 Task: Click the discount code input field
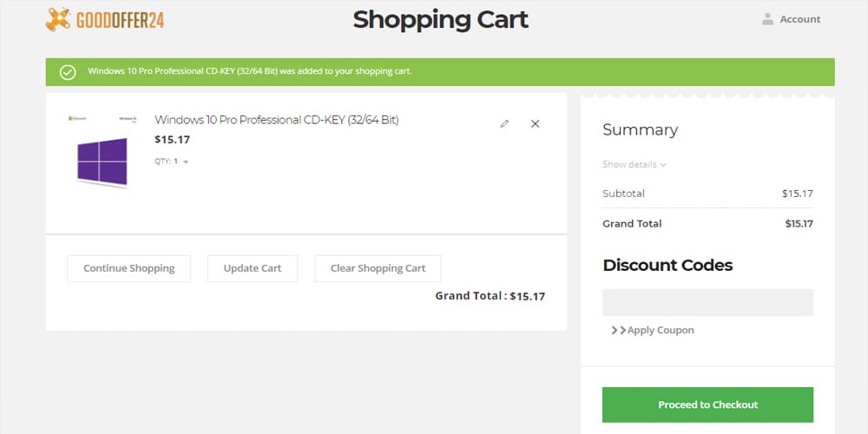[x=707, y=302]
